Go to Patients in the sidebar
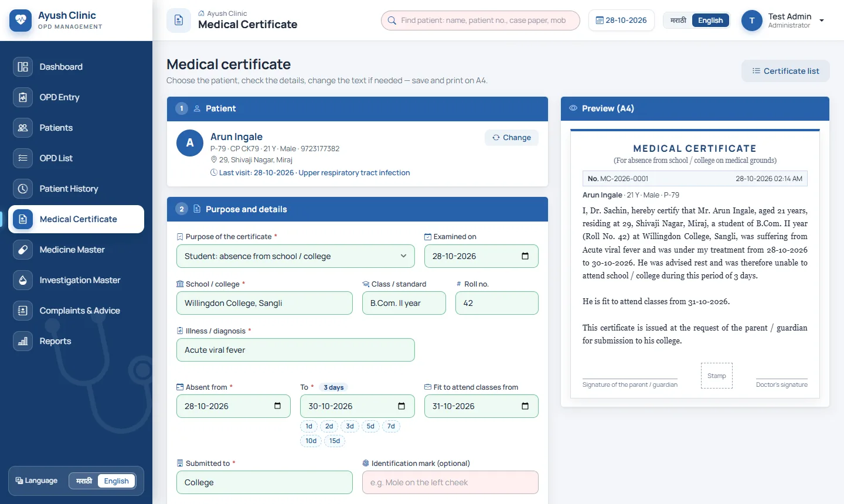This screenshot has width=844, height=504. [76, 128]
